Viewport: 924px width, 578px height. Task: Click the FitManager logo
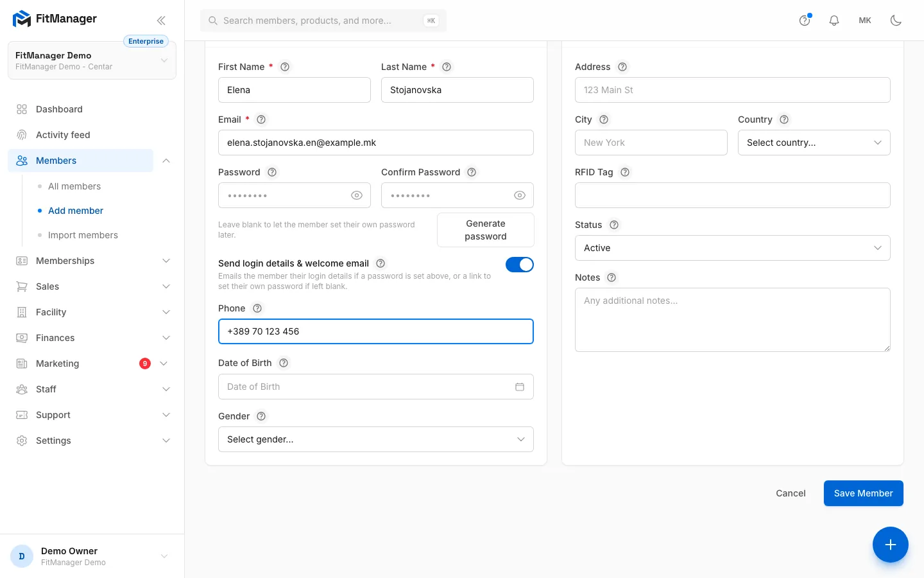coord(55,19)
